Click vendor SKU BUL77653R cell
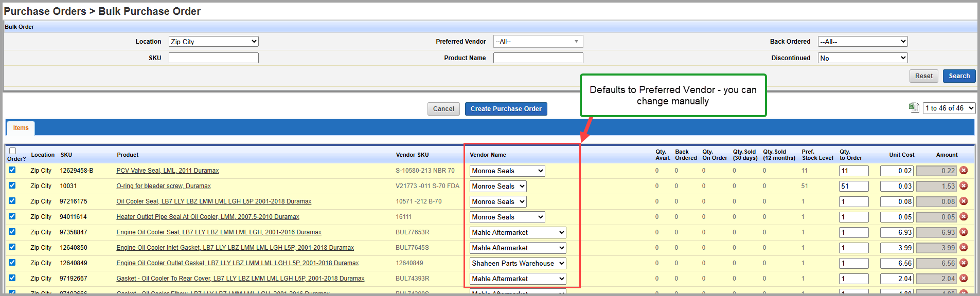980x296 pixels. pos(412,232)
